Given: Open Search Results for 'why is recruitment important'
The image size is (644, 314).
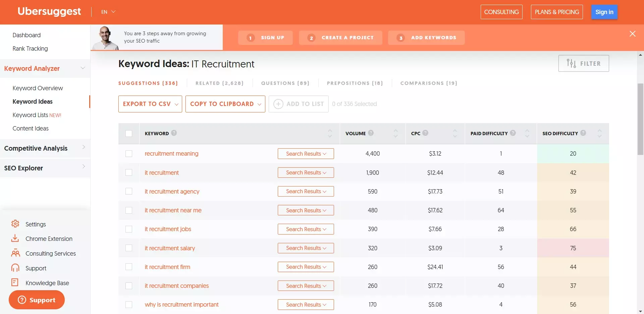Looking at the screenshot, I should [306, 305].
